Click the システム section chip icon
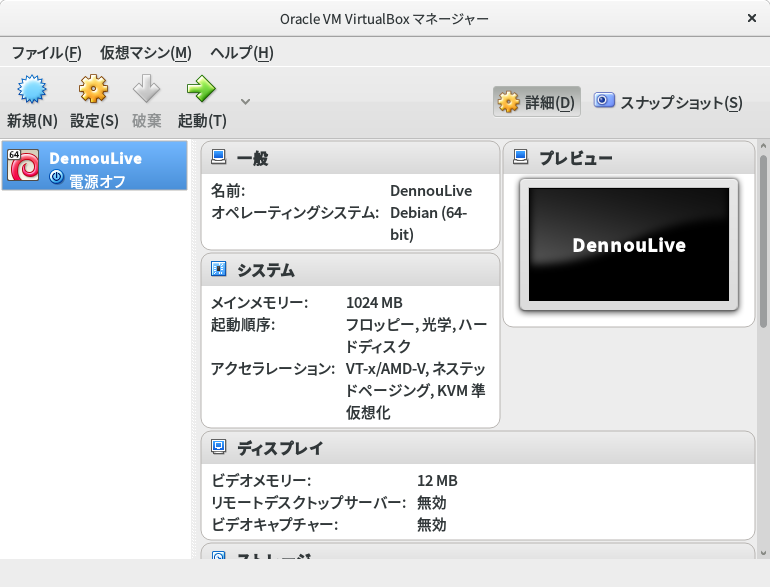Image resolution: width=770 pixels, height=587 pixels. pyautogui.click(x=219, y=269)
